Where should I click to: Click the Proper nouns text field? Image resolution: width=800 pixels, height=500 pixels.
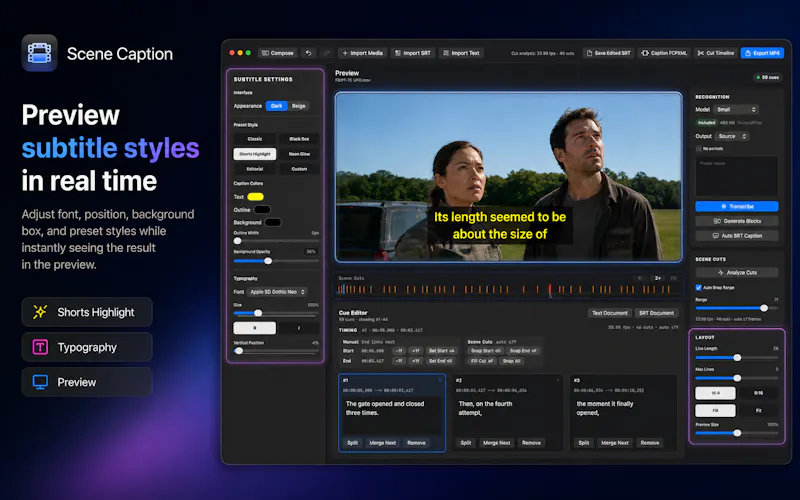pos(737,177)
